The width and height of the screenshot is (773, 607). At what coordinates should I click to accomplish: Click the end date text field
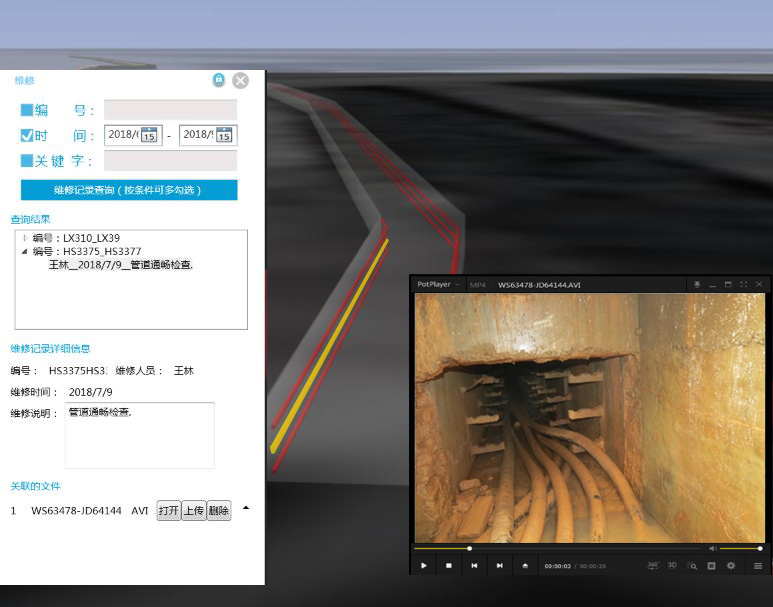198,135
